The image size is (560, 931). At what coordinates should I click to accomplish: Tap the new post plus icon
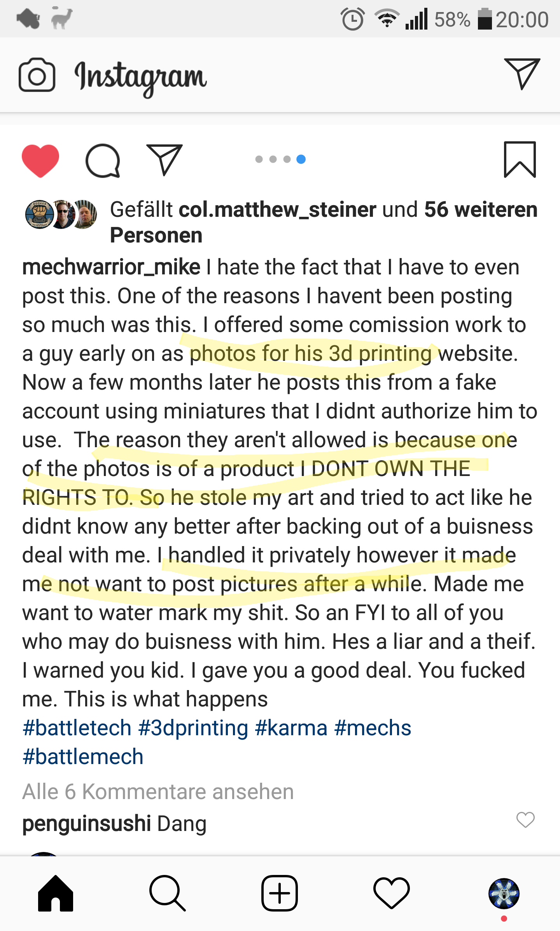tap(280, 894)
